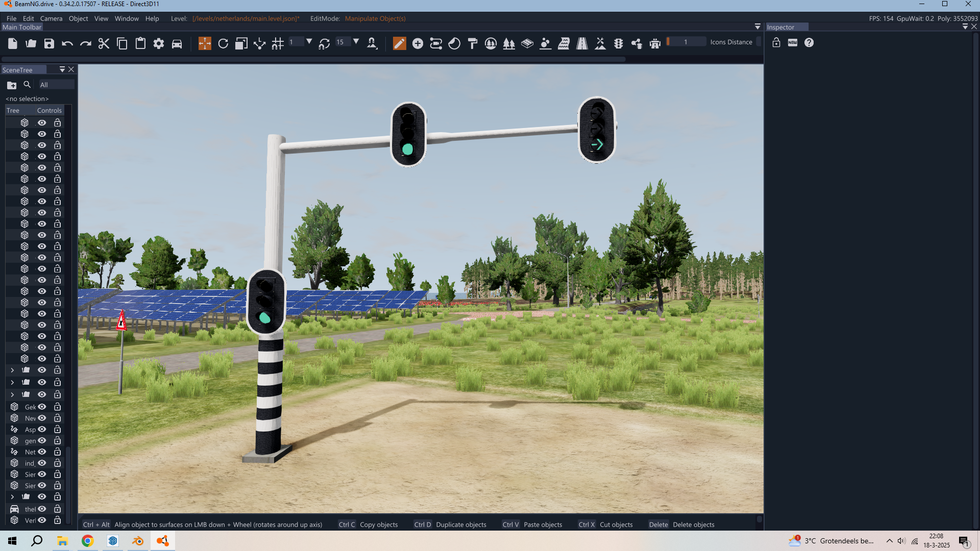The width and height of the screenshot is (980, 551).
Task: Activate the scale object tool
Action: coord(241,44)
